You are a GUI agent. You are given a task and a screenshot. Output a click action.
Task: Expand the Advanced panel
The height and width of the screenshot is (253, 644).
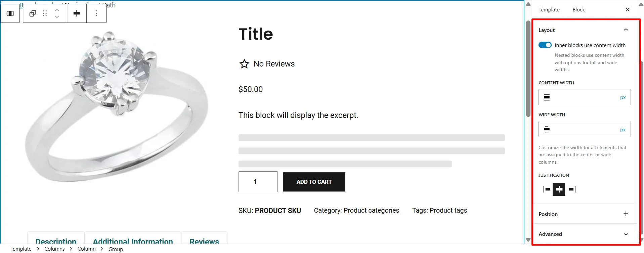[x=626, y=234]
